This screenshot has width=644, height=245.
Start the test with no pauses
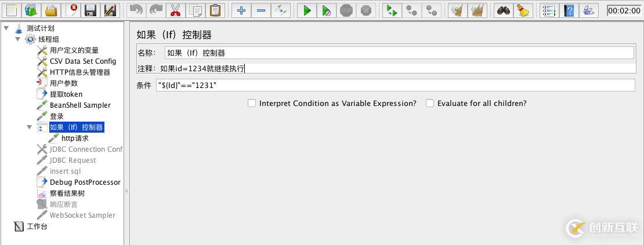point(327,10)
